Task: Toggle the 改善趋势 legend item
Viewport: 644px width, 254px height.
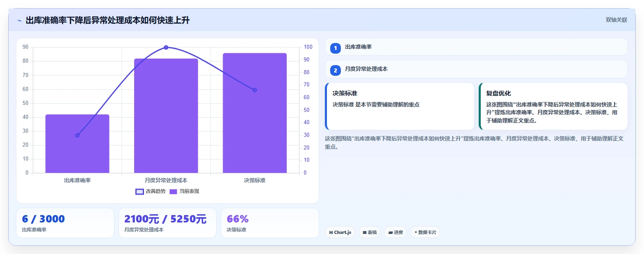Action: 151,191
